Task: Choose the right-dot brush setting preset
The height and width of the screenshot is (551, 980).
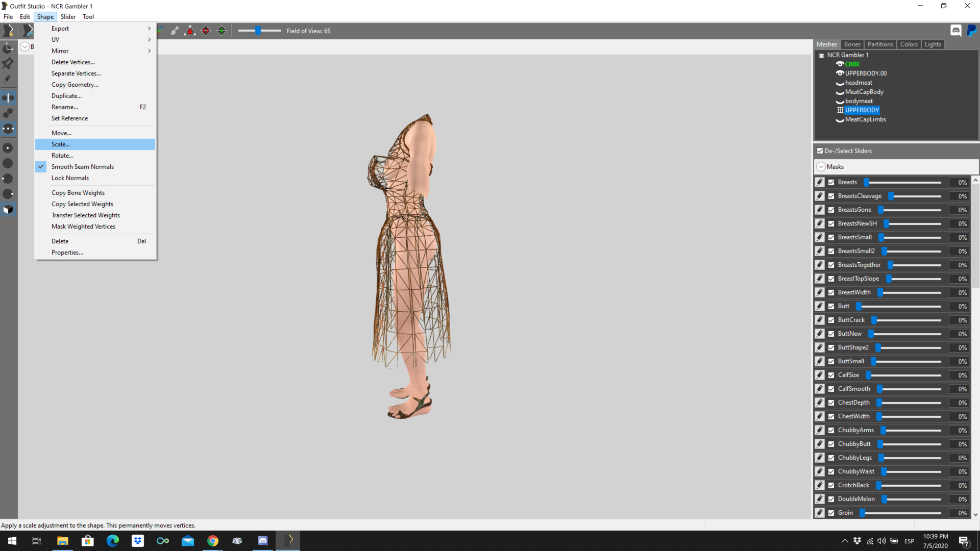Action: click(8, 194)
